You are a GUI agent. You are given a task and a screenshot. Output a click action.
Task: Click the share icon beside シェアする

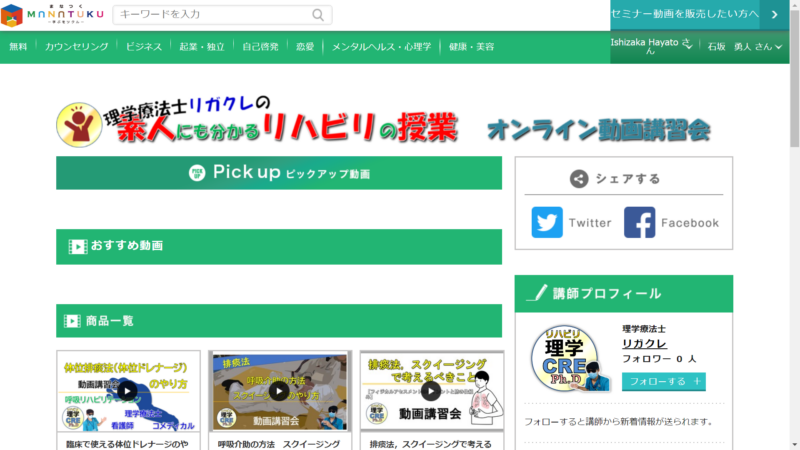click(x=578, y=179)
